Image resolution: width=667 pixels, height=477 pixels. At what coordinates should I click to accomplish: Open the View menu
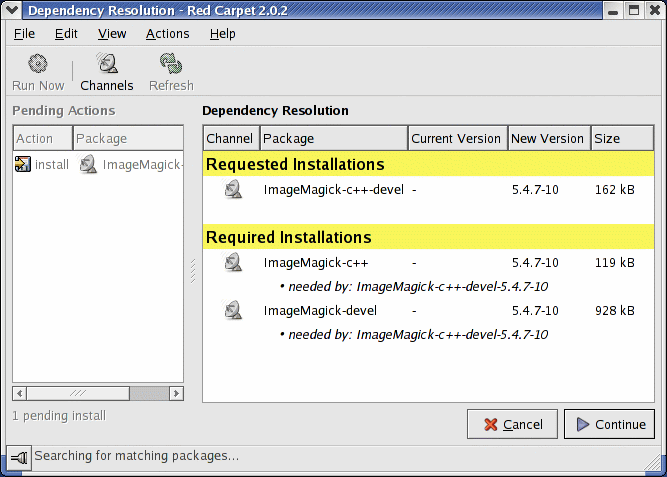coord(112,33)
